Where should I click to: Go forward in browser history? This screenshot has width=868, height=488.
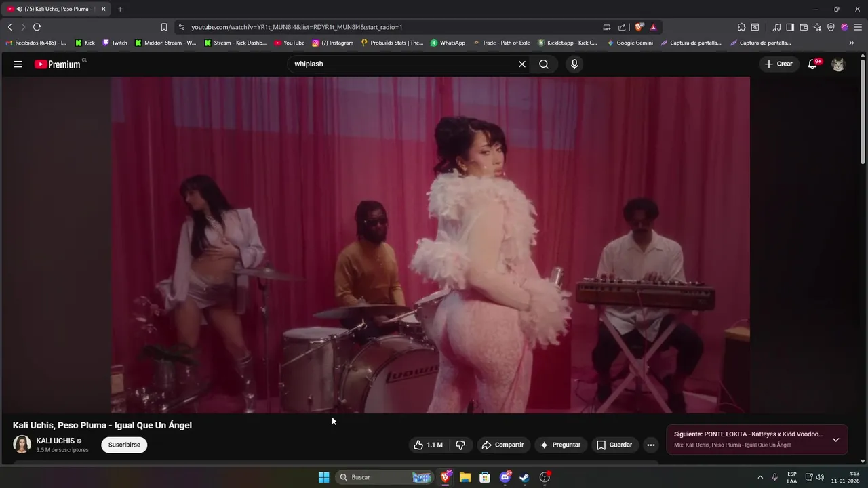click(23, 27)
